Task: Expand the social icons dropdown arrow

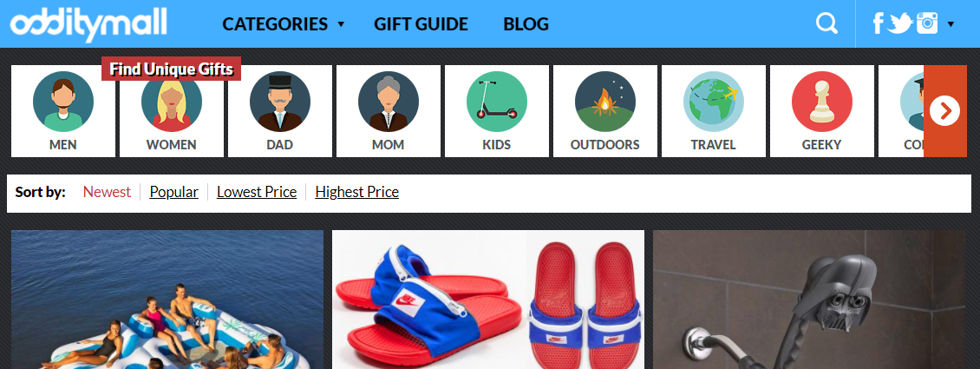Action: (x=951, y=24)
